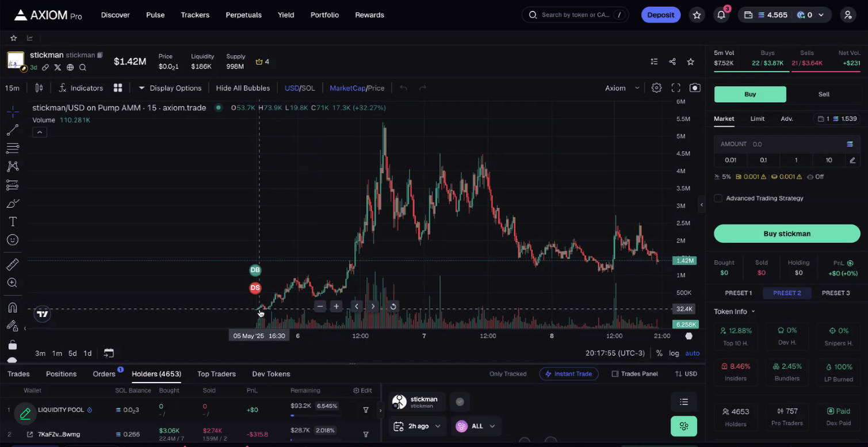Click the DB bubble marker on chart

click(x=255, y=270)
